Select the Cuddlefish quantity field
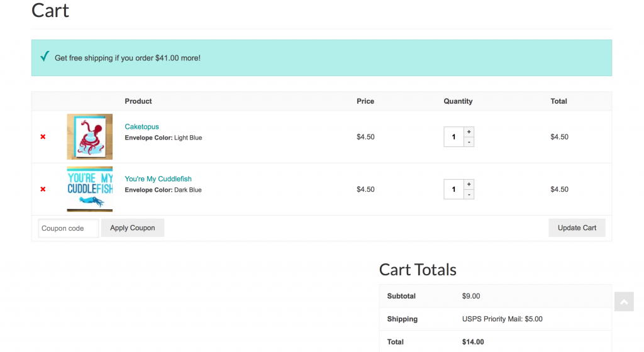644x352 pixels. tap(453, 189)
